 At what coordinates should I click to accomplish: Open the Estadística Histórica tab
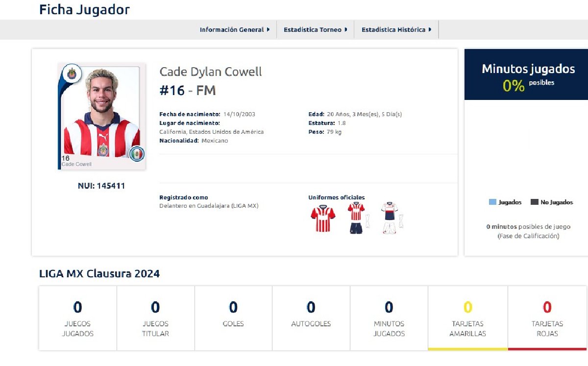point(396,30)
